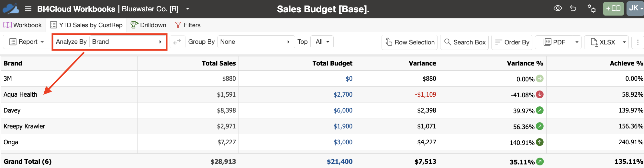Image resolution: width=644 pixels, height=168 pixels.
Task: Click the $1,900 budget link
Action: click(x=343, y=126)
